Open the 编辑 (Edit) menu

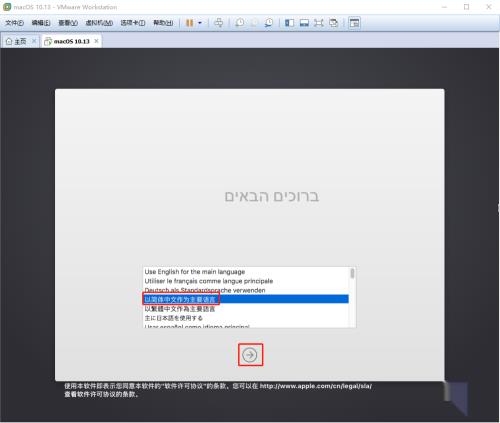coord(41,23)
